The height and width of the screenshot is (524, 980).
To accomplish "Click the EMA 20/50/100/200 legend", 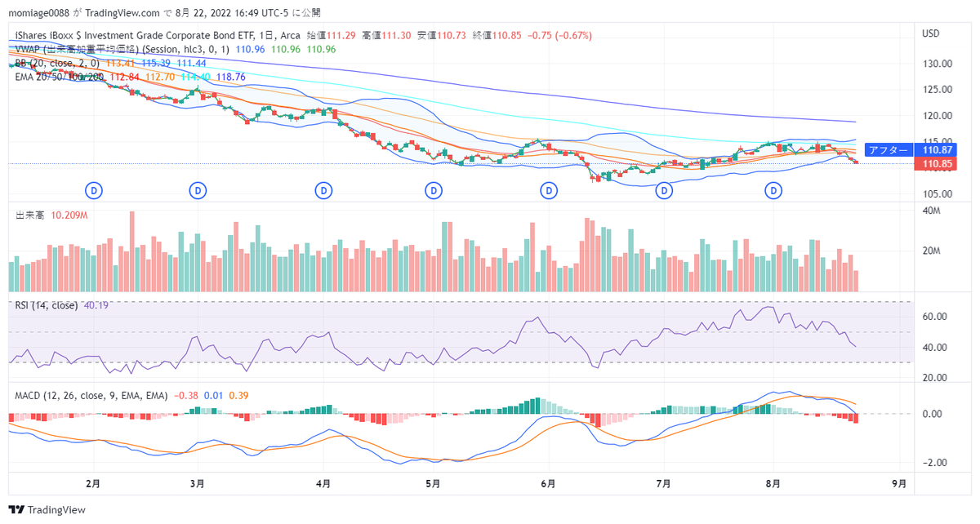I will point(58,77).
